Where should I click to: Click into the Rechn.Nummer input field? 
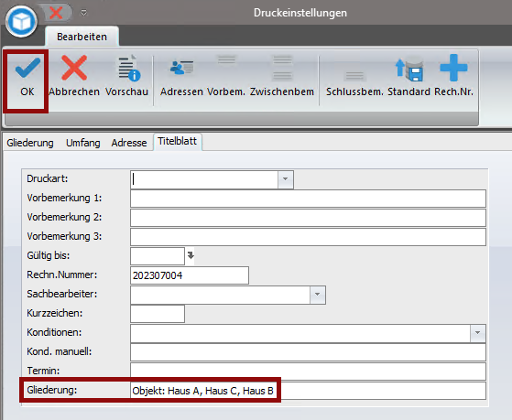click(190, 275)
